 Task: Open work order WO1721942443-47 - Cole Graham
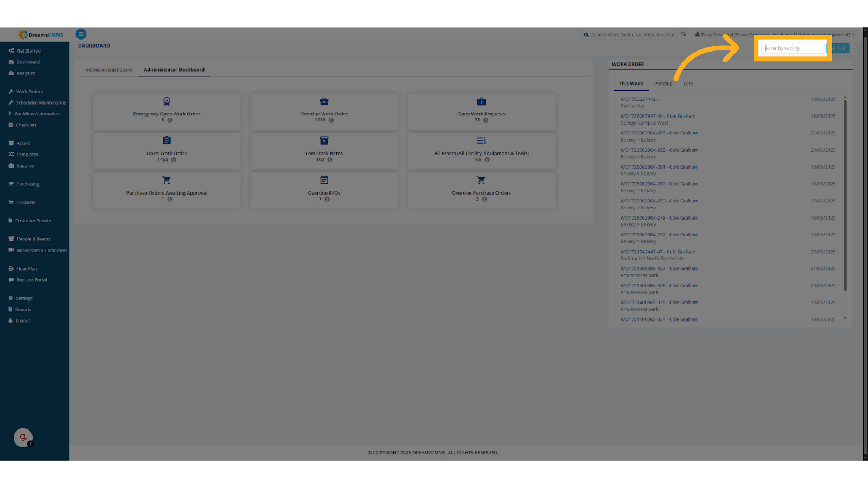coord(658,252)
